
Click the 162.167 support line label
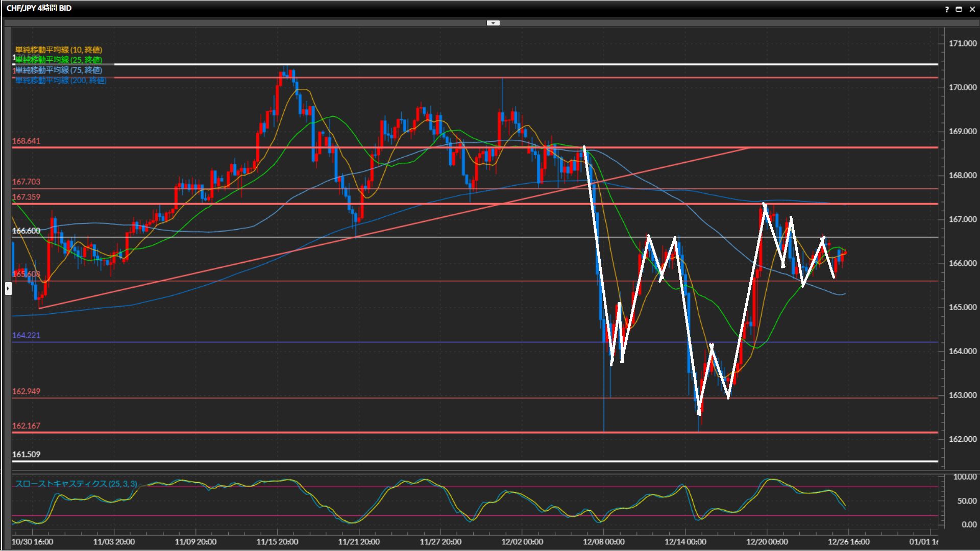coord(26,425)
